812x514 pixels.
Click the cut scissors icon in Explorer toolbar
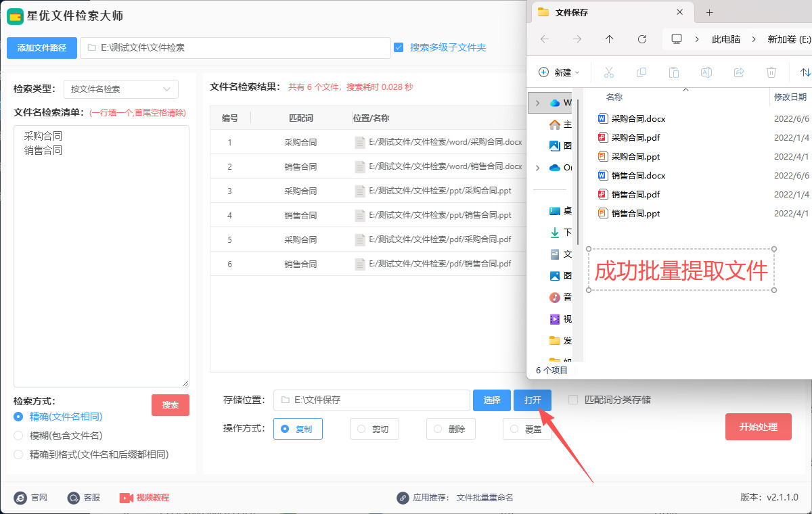(608, 72)
